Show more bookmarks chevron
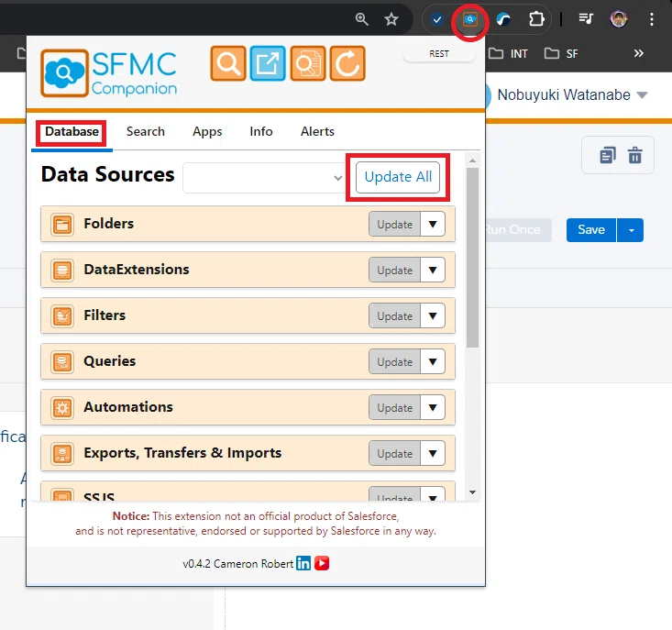 coord(639,53)
